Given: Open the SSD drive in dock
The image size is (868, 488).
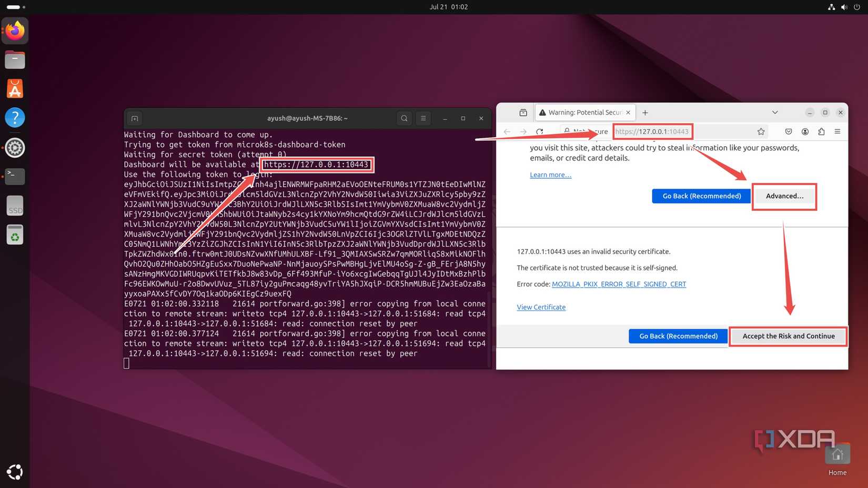Looking at the screenshot, I should pos(15,206).
